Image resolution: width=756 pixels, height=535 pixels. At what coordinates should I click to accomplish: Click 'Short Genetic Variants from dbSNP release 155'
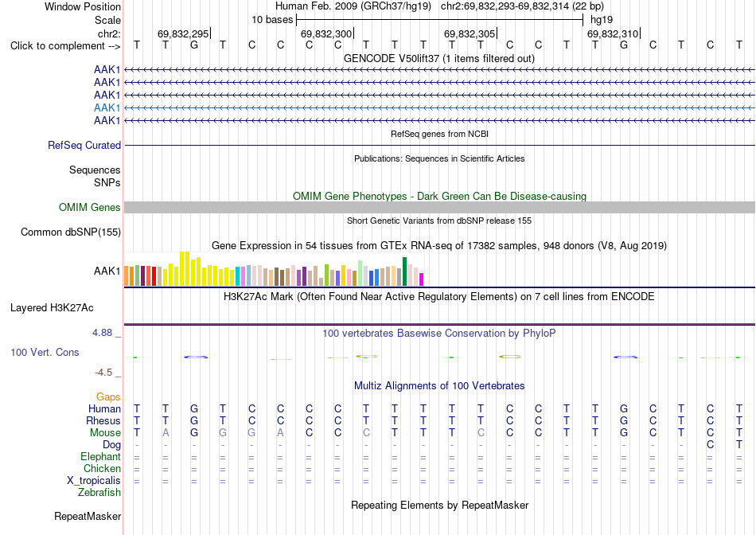coord(439,221)
